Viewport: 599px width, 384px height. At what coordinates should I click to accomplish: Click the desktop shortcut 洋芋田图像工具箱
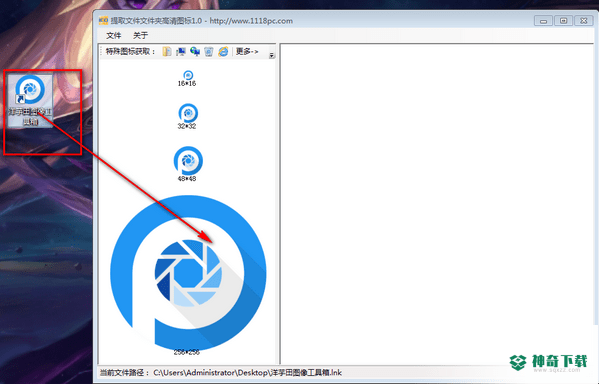point(30,100)
